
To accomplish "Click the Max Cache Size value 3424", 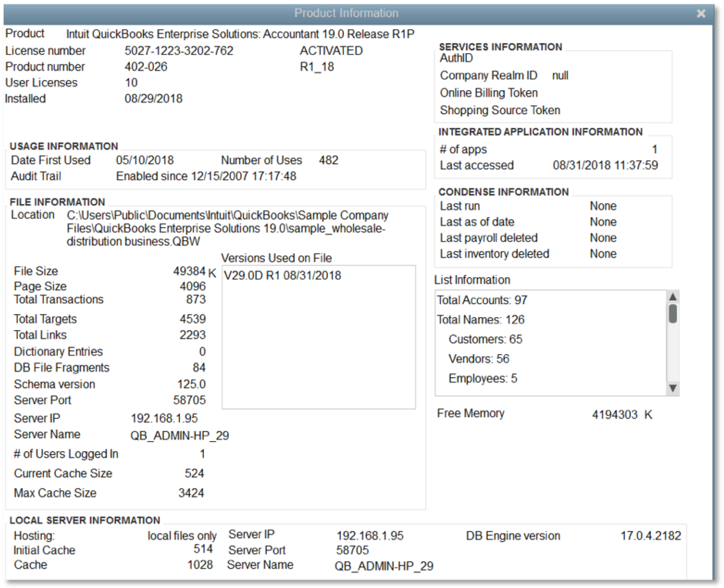I will (192, 493).
